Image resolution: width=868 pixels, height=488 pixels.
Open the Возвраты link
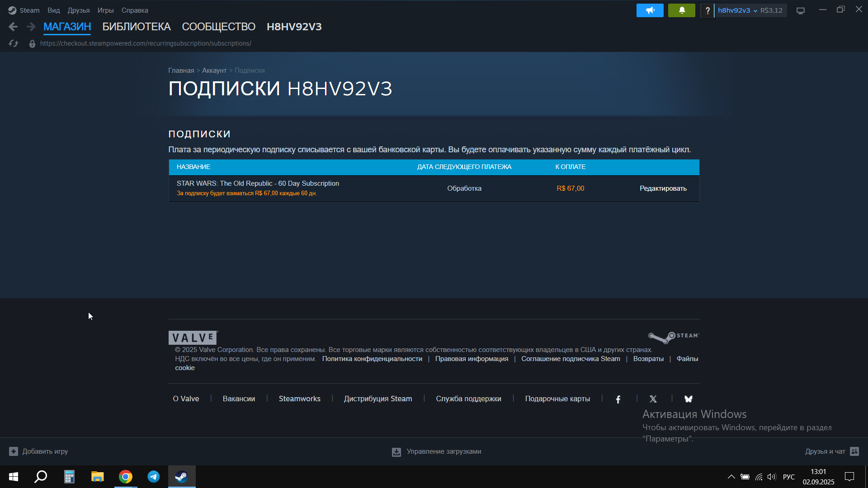click(x=648, y=359)
